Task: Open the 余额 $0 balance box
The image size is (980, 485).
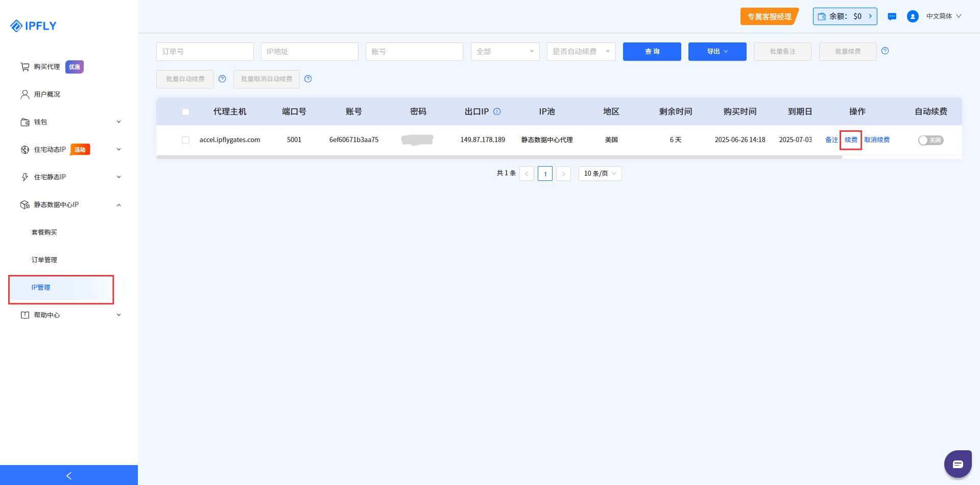Action: click(845, 16)
